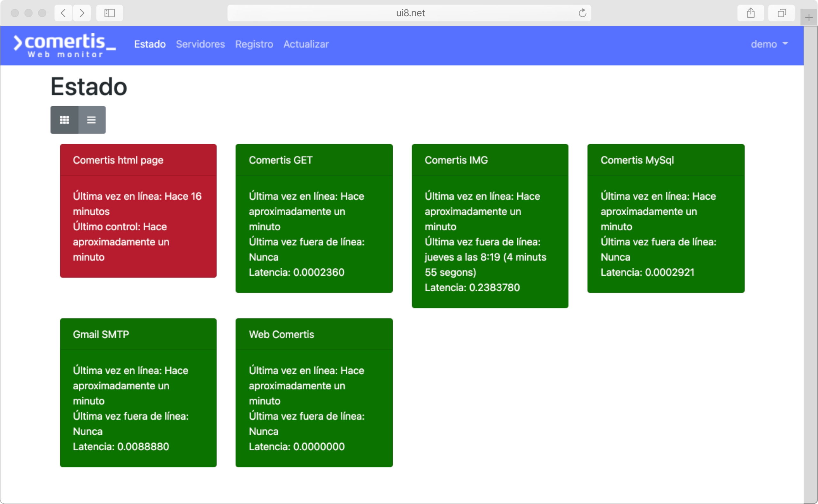
Task: Expand the demo user dropdown
Action: click(x=769, y=44)
